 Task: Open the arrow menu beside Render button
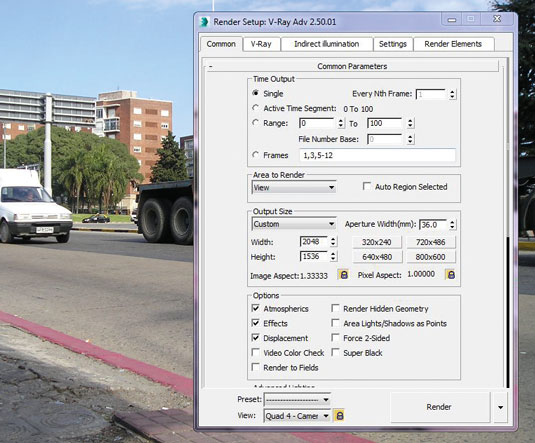pos(500,407)
